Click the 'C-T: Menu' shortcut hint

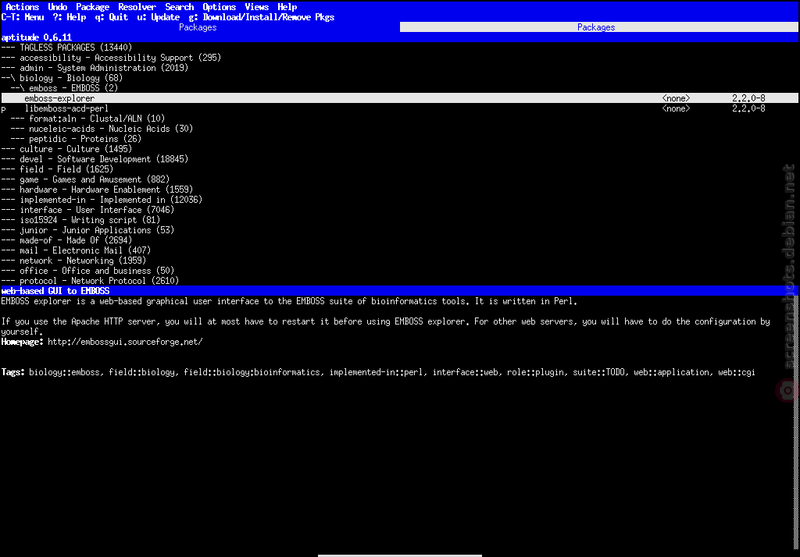23,17
